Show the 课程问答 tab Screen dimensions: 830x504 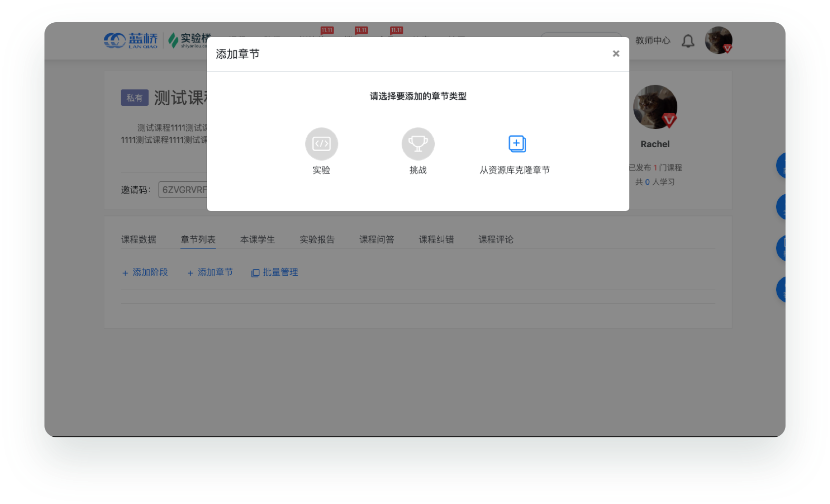point(376,240)
